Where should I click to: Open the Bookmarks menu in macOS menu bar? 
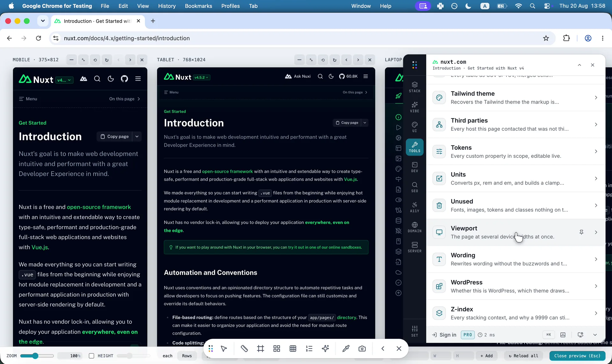(x=198, y=6)
